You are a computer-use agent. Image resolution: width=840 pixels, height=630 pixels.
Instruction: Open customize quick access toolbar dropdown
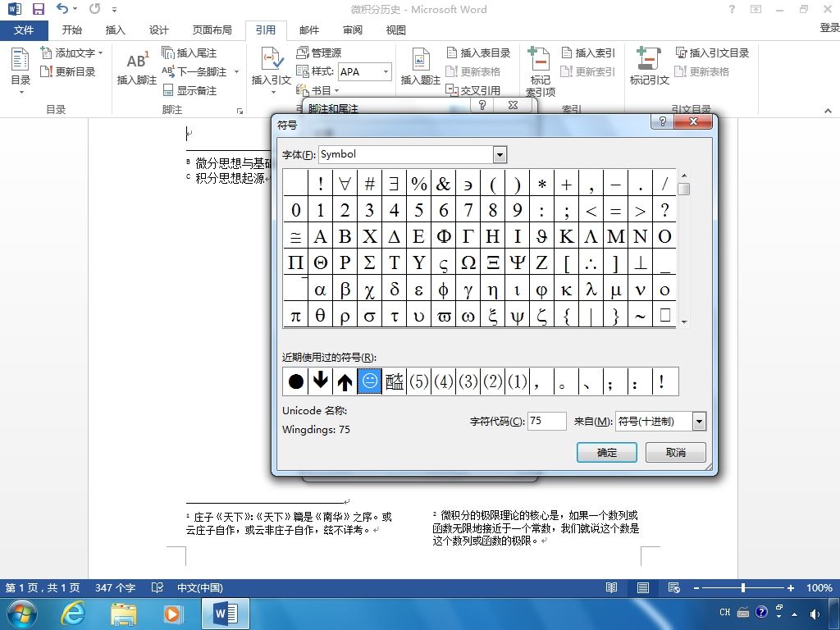point(114,9)
